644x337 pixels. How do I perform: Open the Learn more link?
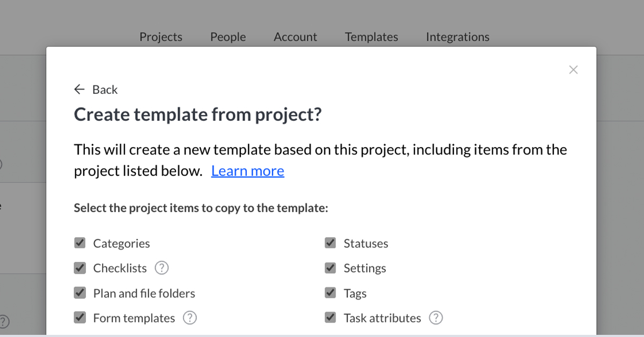coord(247,171)
